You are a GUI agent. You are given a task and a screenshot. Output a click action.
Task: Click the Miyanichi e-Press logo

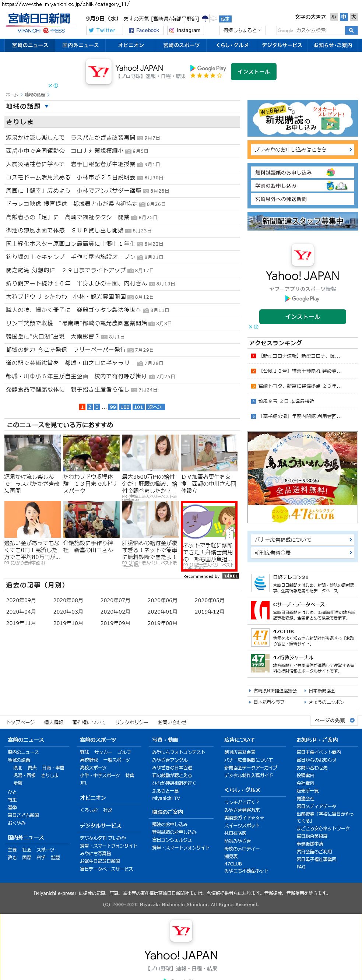tap(40, 24)
